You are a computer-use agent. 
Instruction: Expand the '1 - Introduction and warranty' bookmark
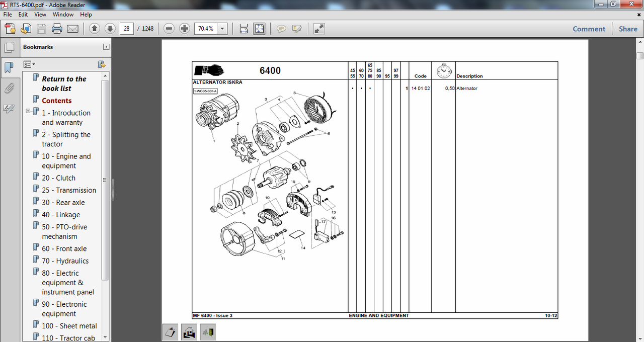click(28, 111)
